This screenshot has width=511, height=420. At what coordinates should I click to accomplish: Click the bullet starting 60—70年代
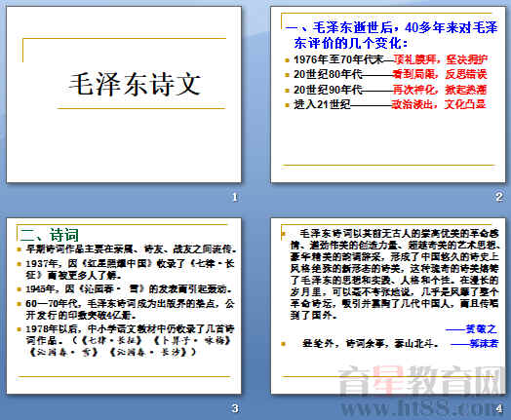tap(130, 309)
